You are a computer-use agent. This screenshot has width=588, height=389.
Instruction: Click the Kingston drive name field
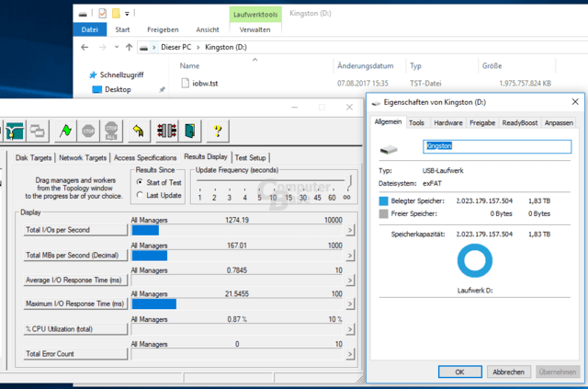[497, 146]
